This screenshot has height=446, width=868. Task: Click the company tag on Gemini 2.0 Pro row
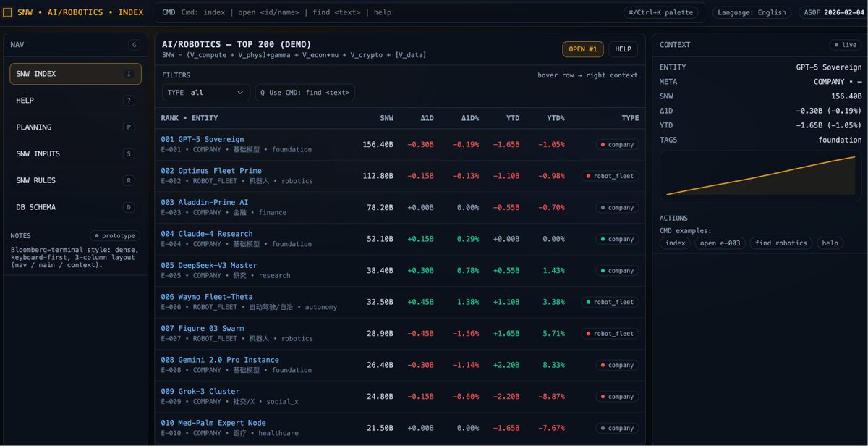[x=617, y=365]
